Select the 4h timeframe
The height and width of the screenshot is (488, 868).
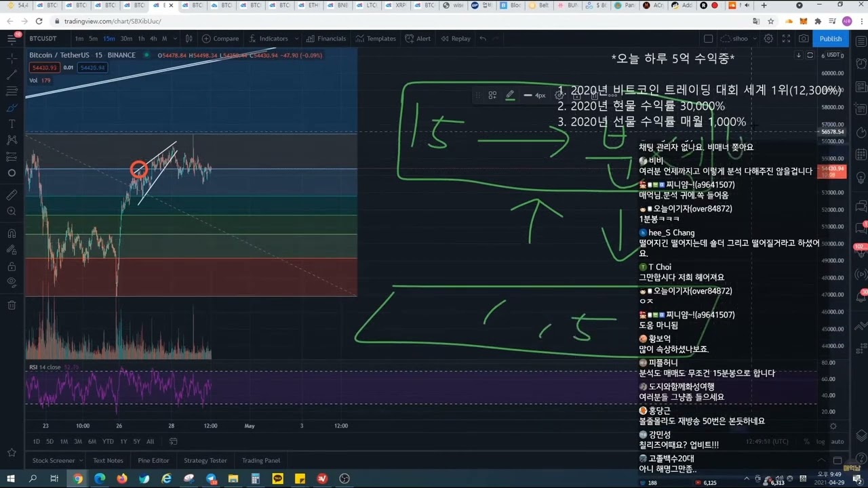pos(153,39)
